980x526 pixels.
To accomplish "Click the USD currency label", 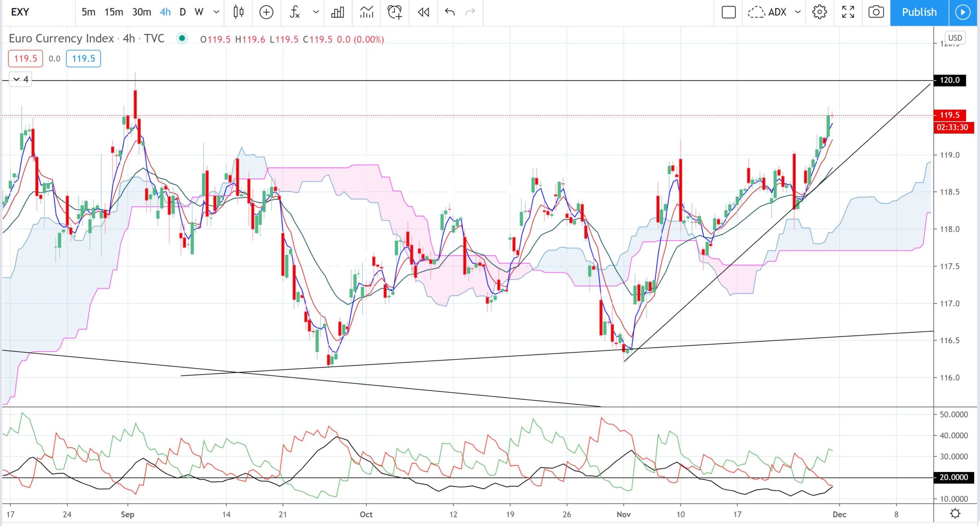I will click(x=955, y=38).
